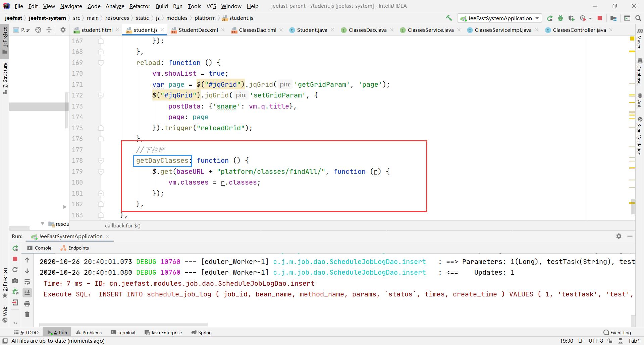The height and width of the screenshot is (345, 644).
Task: Open the Refactor menu
Action: pyautogui.click(x=140, y=6)
